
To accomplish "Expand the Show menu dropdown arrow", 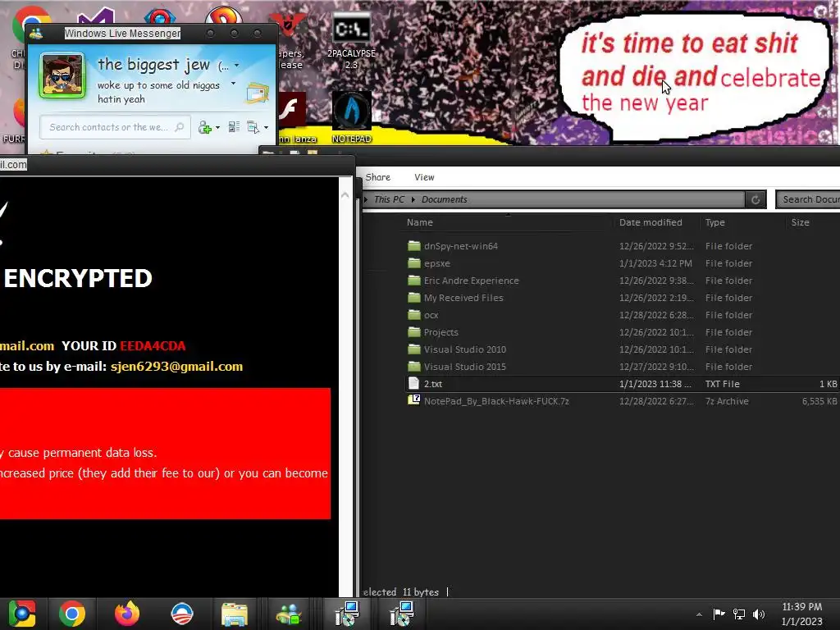I will (x=267, y=127).
